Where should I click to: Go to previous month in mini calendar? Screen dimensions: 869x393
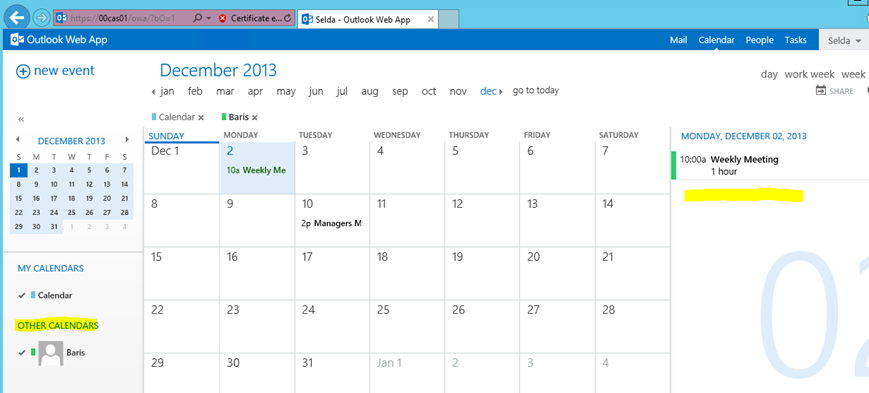click(x=18, y=140)
